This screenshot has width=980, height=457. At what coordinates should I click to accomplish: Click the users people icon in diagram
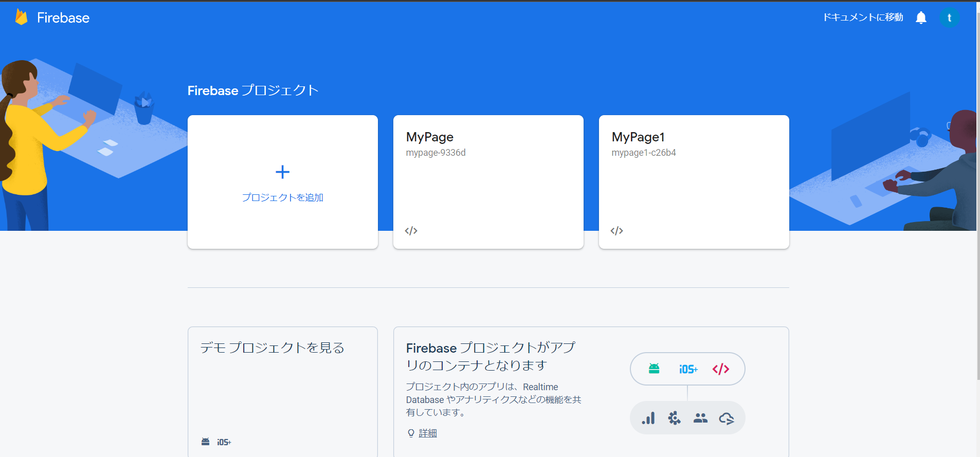[700, 418]
